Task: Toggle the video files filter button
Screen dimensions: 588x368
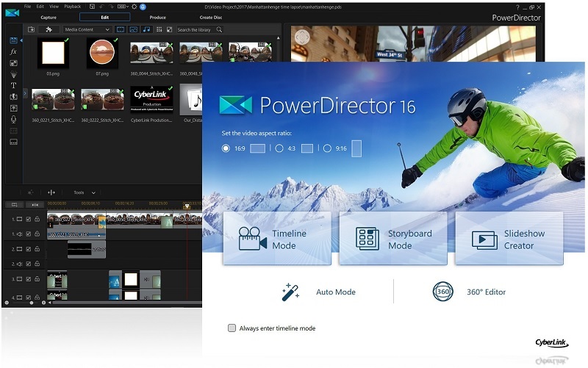Action: coord(121,29)
